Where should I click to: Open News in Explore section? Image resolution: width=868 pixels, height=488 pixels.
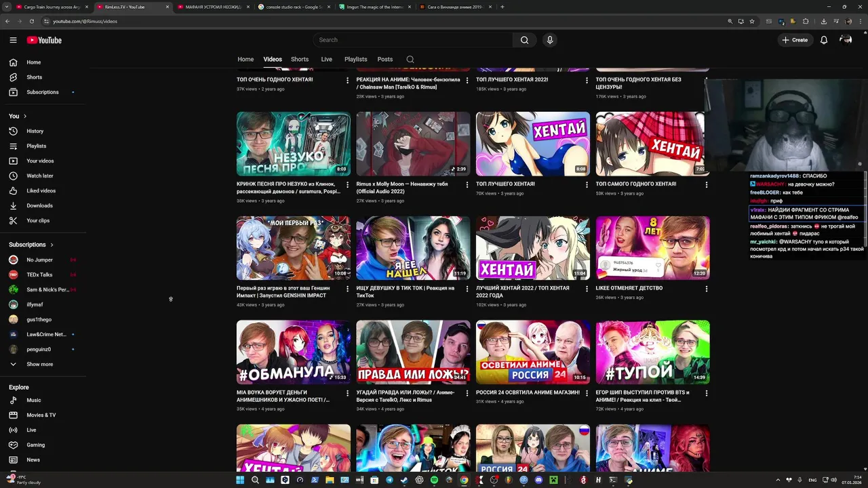pos(43,460)
